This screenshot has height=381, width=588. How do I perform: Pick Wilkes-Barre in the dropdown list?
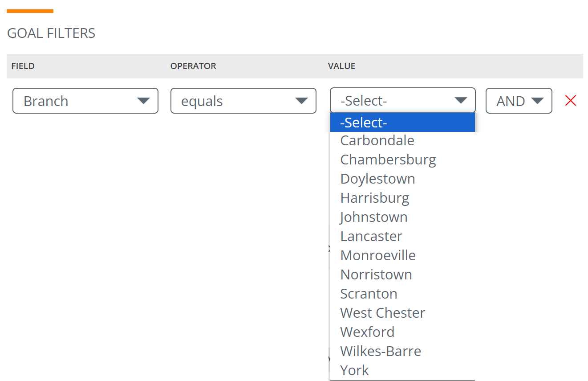403,351
